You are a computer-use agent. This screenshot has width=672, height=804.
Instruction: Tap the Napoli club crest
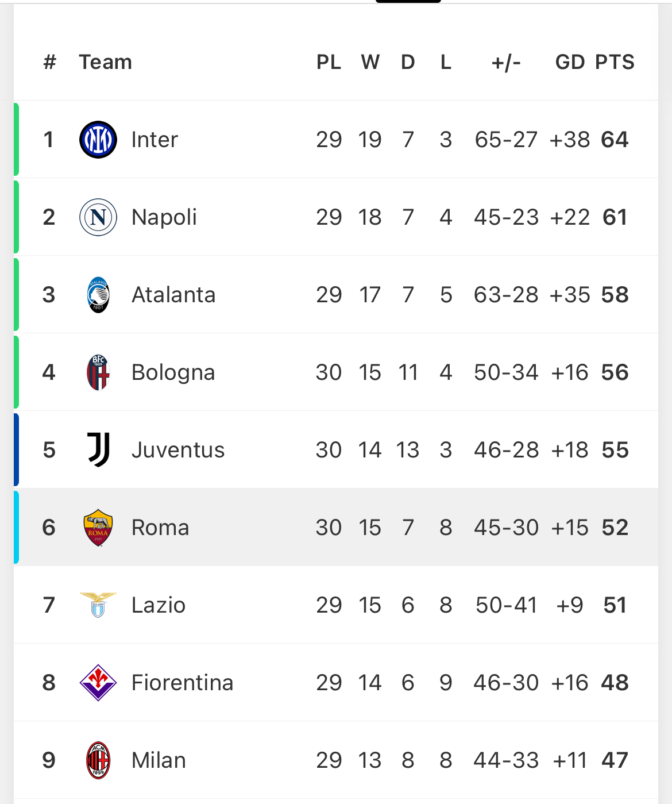[x=98, y=217]
